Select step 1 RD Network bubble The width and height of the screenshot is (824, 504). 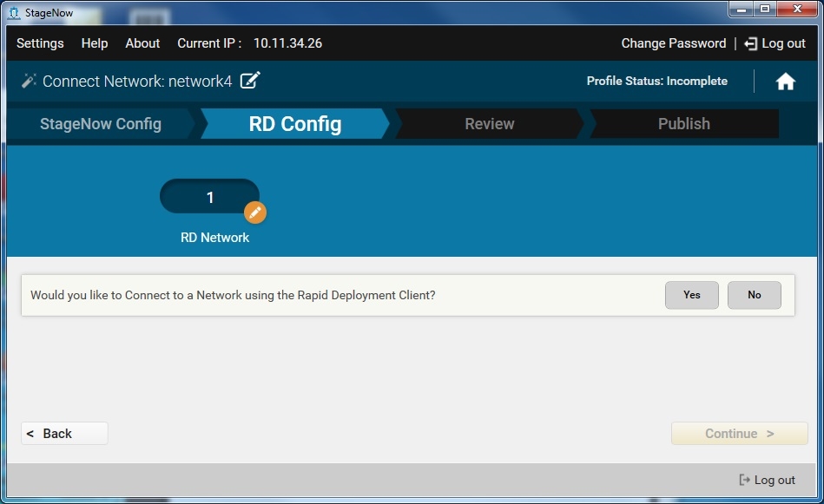pos(209,198)
